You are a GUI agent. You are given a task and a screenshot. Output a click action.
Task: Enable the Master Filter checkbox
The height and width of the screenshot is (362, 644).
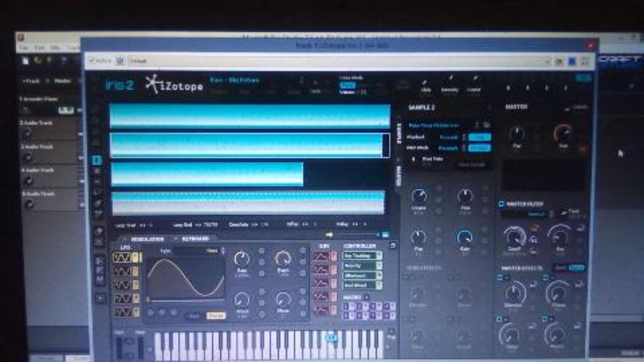501,204
